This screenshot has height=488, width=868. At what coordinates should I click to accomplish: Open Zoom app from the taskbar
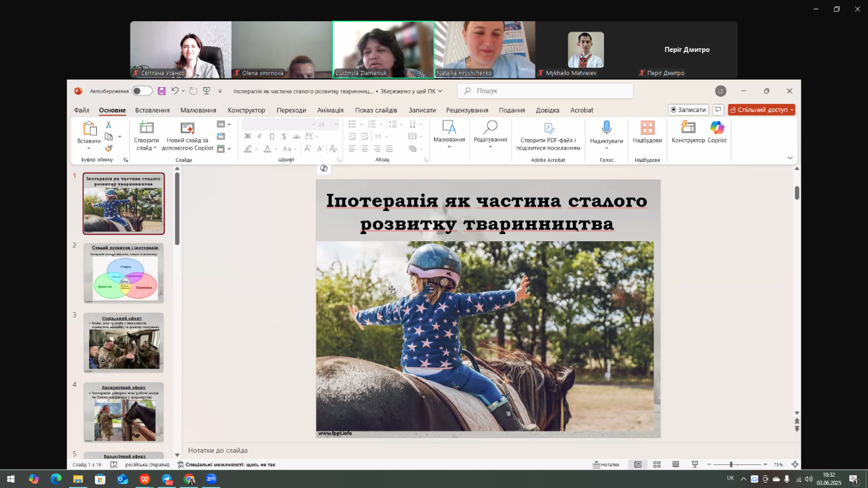(211, 479)
